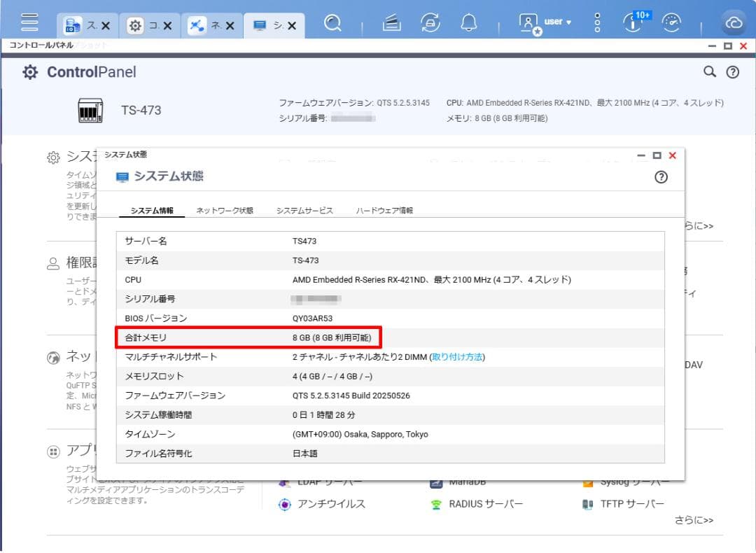Click the search magnifier in top bar
Image resolution: width=756 pixels, height=553 pixels.
tap(334, 24)
